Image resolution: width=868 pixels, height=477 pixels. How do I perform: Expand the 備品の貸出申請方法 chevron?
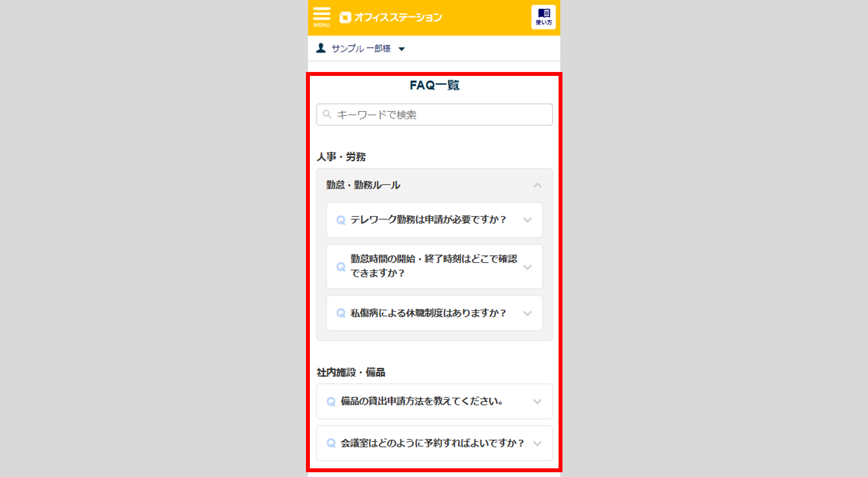point(537,402)
